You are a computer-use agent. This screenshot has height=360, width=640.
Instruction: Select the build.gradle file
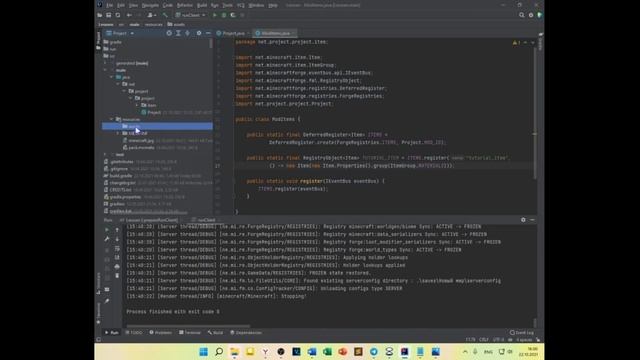click(x=120, y=176)
